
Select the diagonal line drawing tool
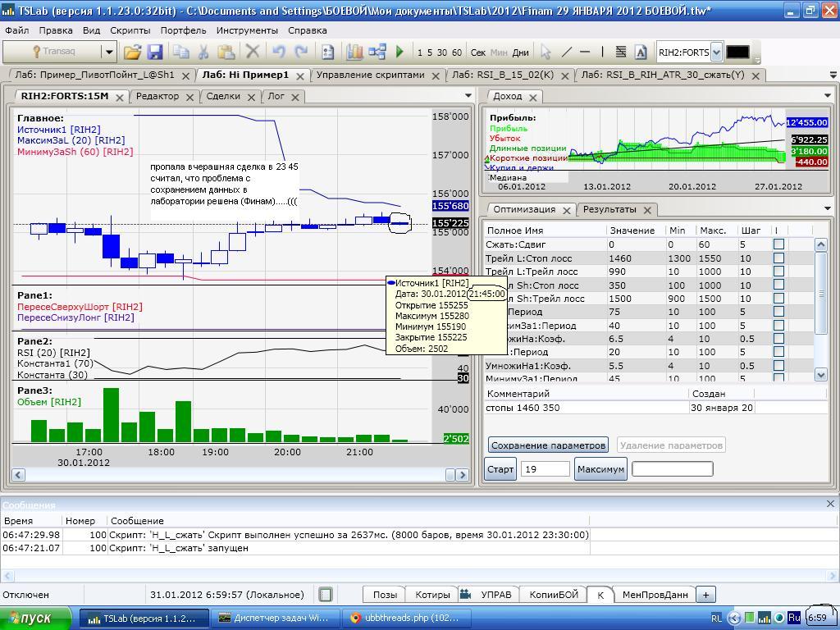coord(566,52)
